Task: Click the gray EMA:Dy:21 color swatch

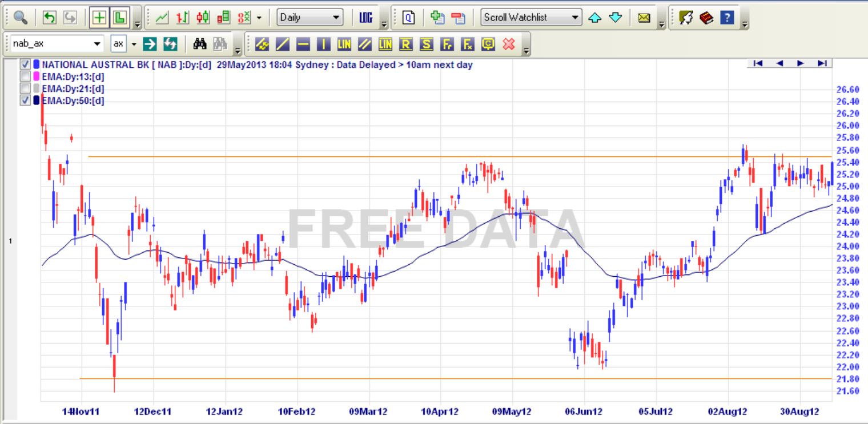Action: coord(37,88)
